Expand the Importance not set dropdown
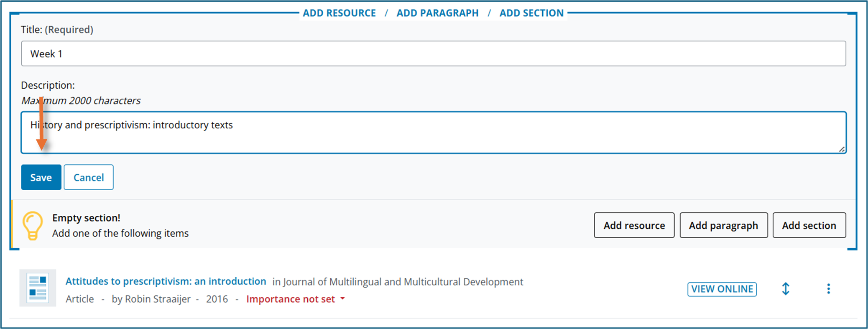The width and height of the screenshot is (868, 329). tap(295, 299)
